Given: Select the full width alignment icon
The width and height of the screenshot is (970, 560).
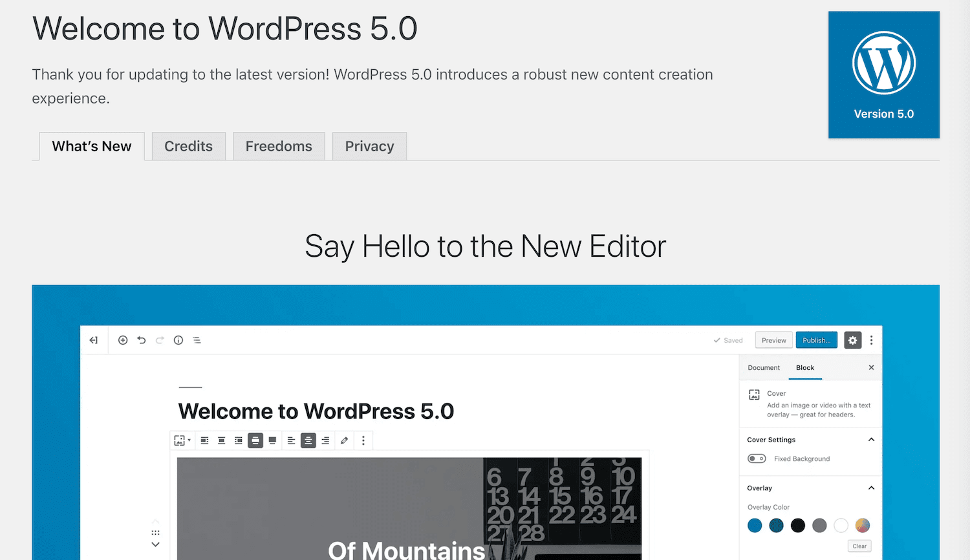Looking at the screenshot, I should point(272,440).
